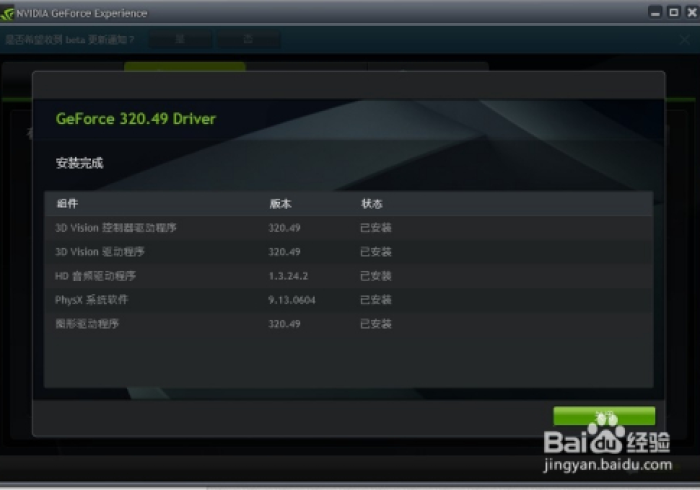Viewport: 700px width, 490px height.
Task: Switch to the highlighted green tab
Action: pyautogui.click(x=185, y=66)
